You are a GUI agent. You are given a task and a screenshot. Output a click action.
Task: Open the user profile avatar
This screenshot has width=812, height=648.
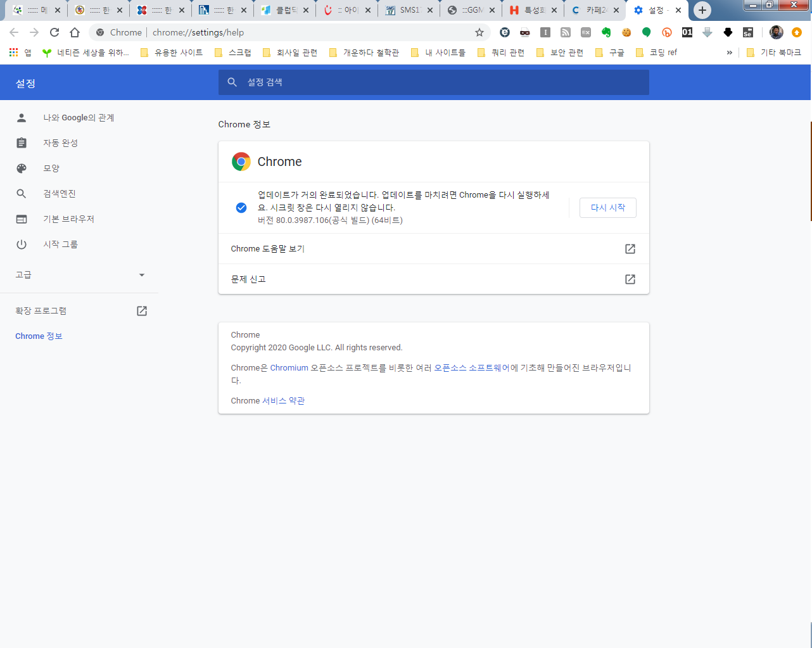[x=777, y=32]
